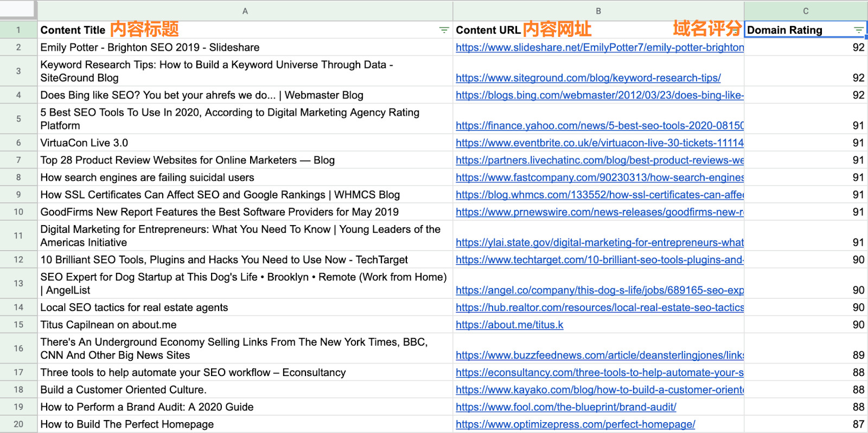Select column B header

coord(598,11)
